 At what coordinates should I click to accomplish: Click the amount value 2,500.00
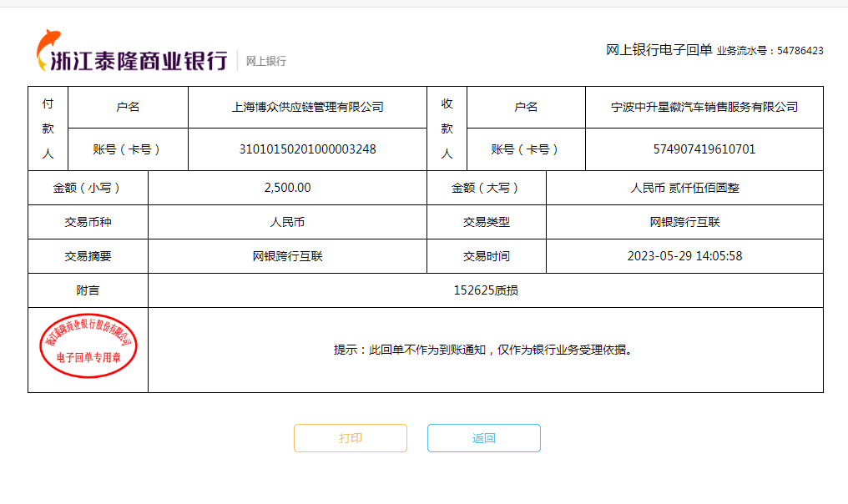287,188
